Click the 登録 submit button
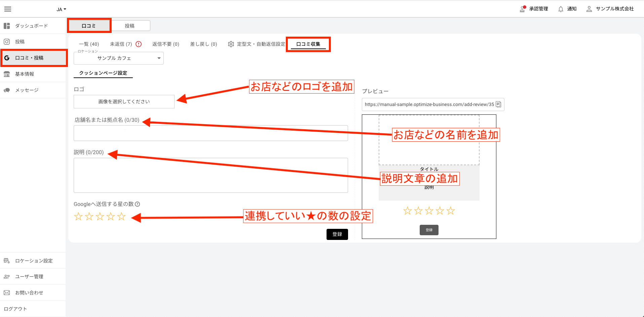This screenshot has height=317, width=644. pyautogui.click(x=337, y=234)
